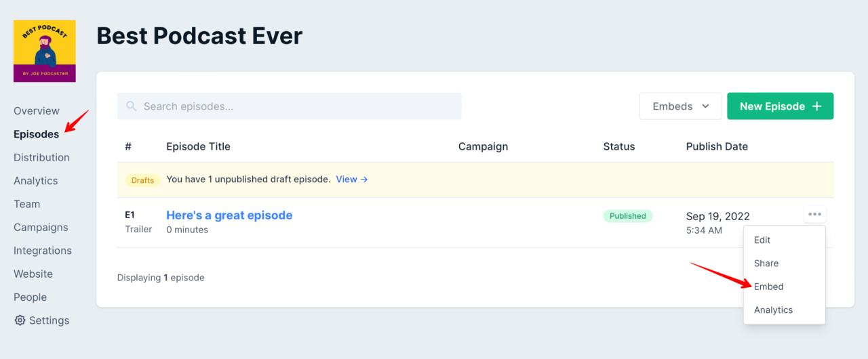Image resolution: width=868 pixels, height=359 pixels.
Task: Click the Settings gear icon in sidebar
Action: (x=20, y=320)
